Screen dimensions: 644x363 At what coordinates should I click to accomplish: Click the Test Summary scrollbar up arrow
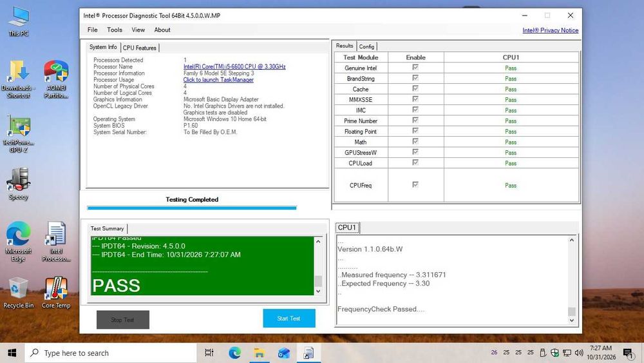(318, 242)
